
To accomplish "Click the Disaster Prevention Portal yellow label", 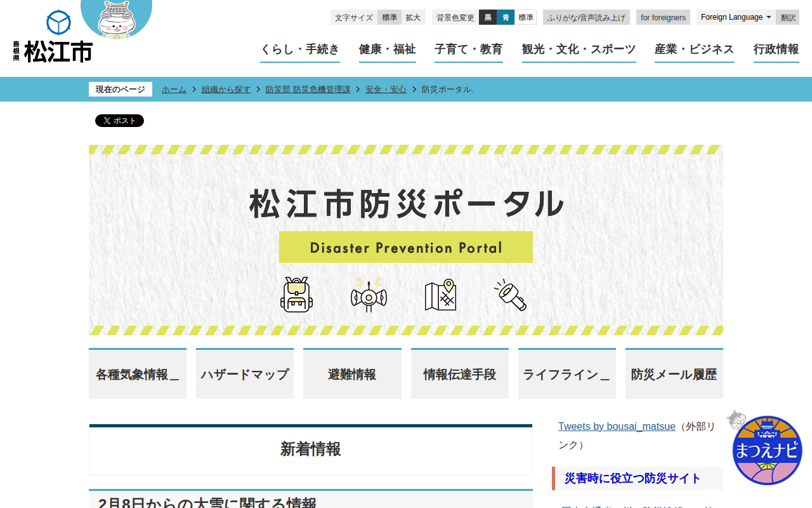I will 406,247.
